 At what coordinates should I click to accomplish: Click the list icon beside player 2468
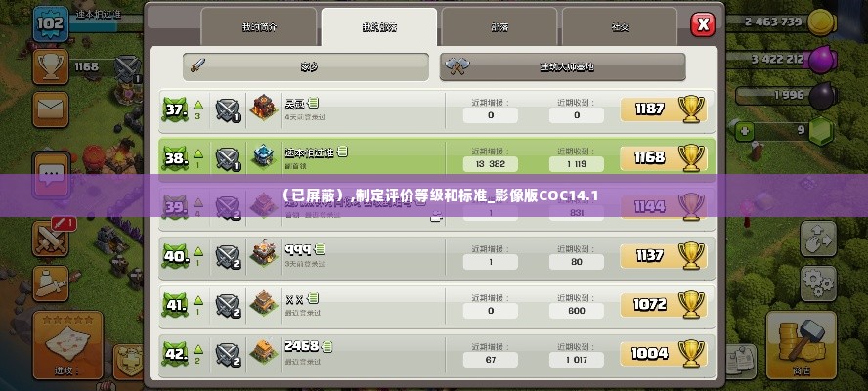(x=327, y=347)
